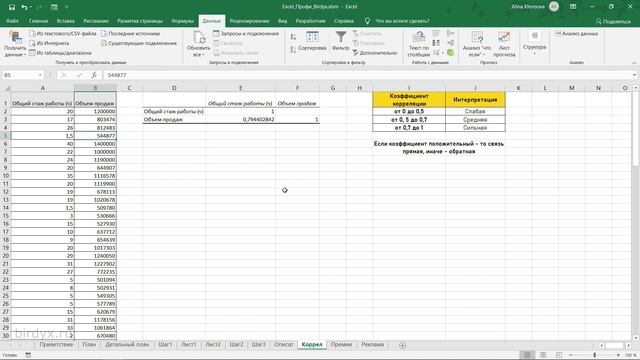Open the Реклама sheet tab

pos(372,345)
